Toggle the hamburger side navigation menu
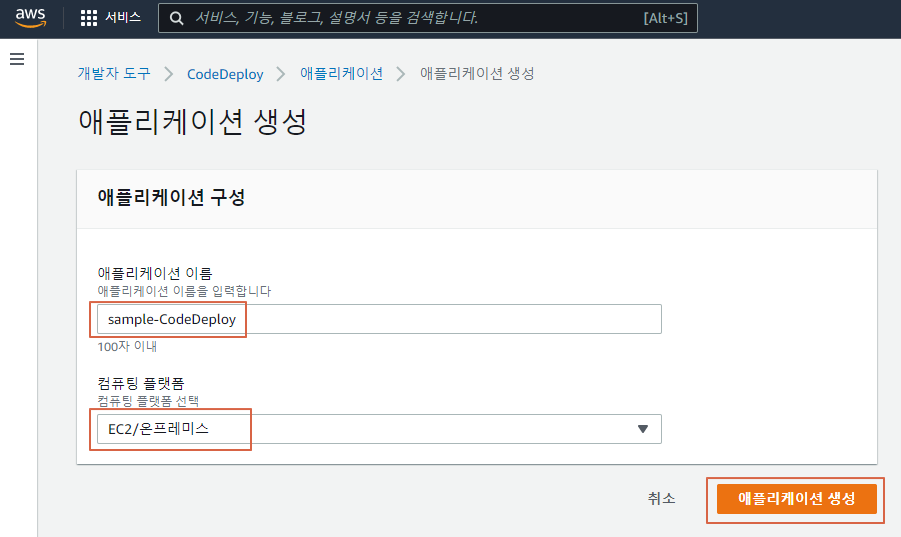This screenshot has width=901, height=537. pyautogui.click(x=17, y=59)
